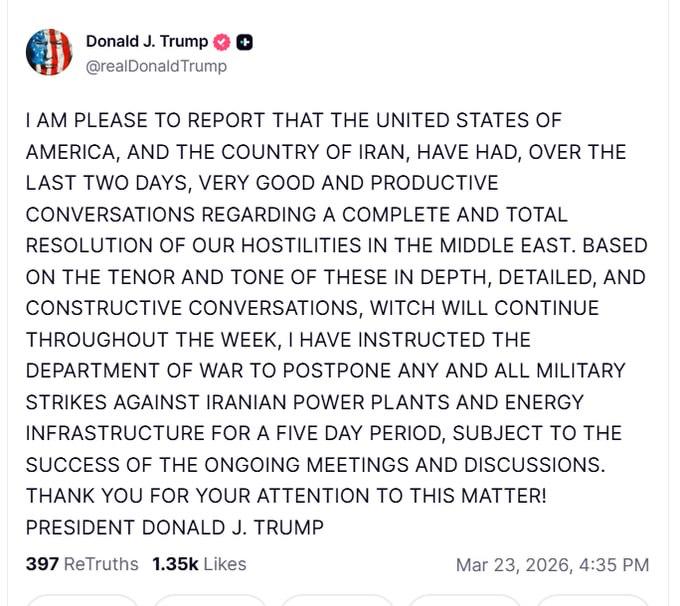This screenshot has height=606, width=680.
Task: View the 397 ReTruths list
Action: pyautogui.click(x=82, y=564)
